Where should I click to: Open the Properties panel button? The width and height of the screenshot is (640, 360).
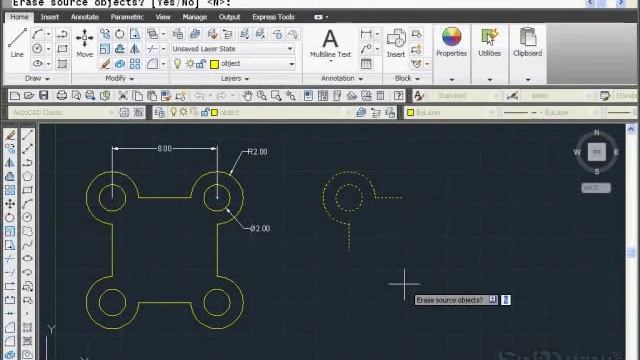pos(451,42)
